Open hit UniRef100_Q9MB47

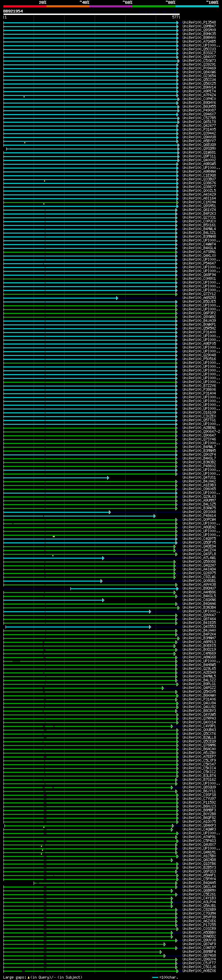tap(199, 26)
